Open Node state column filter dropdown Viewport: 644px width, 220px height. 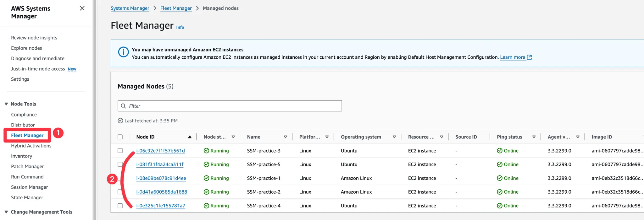click(x=233, y=137)
